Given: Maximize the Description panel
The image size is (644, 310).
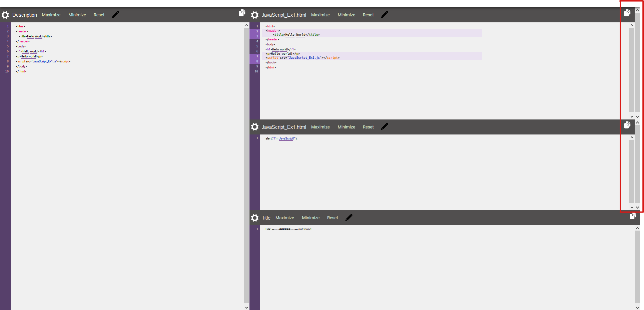Looking at the screenshot, I should [x=51, y=15].
